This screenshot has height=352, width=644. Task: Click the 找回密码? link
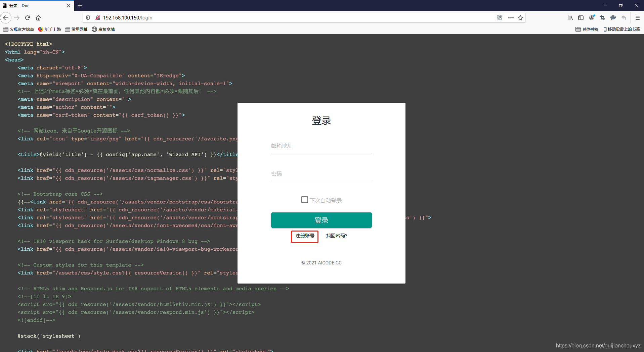pos(337,236)
